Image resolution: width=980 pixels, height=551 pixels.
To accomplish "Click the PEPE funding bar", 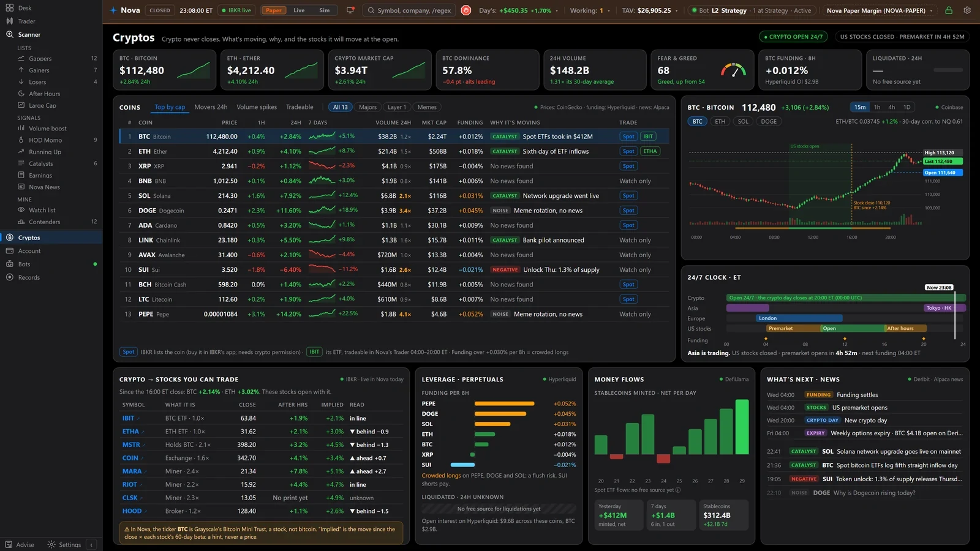I will pyautogui.click(x=504, y=403).
